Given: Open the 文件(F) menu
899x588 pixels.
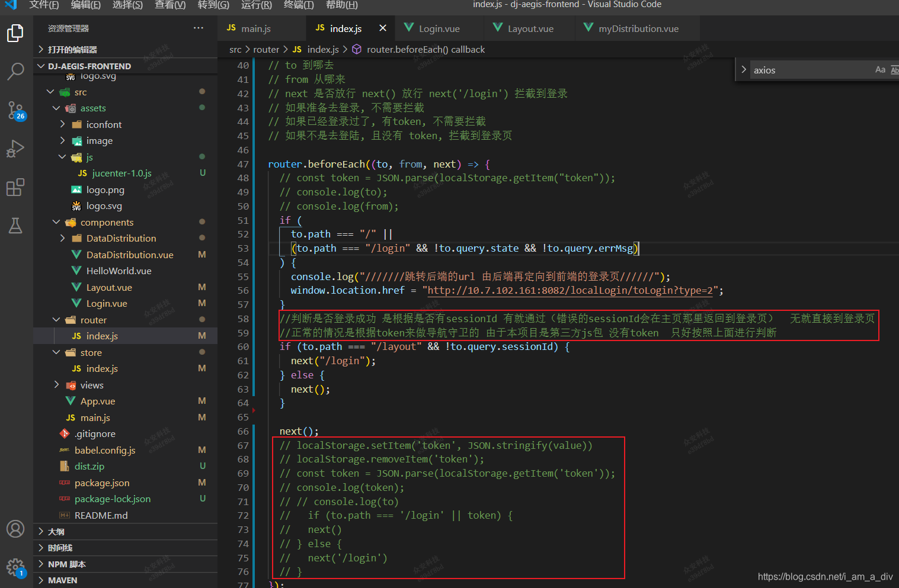Looking at the screenshot, I should point(44,5).
